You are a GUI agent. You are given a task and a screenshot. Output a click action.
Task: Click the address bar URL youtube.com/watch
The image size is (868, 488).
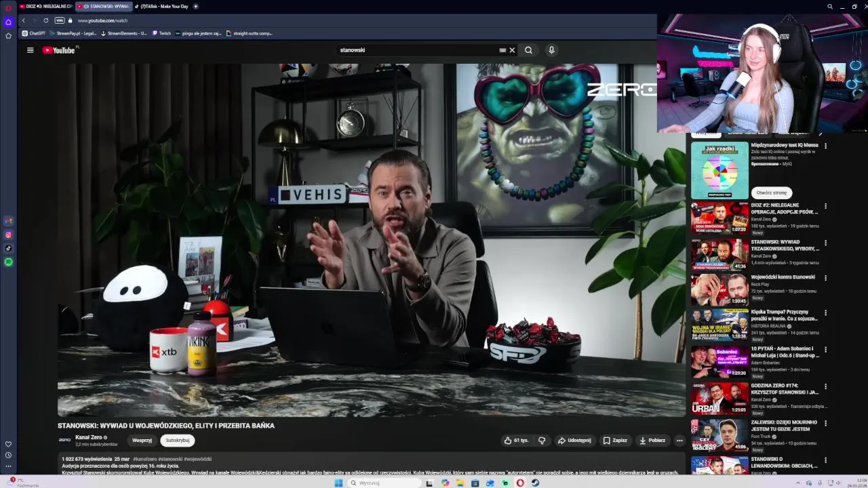(102, 20)
